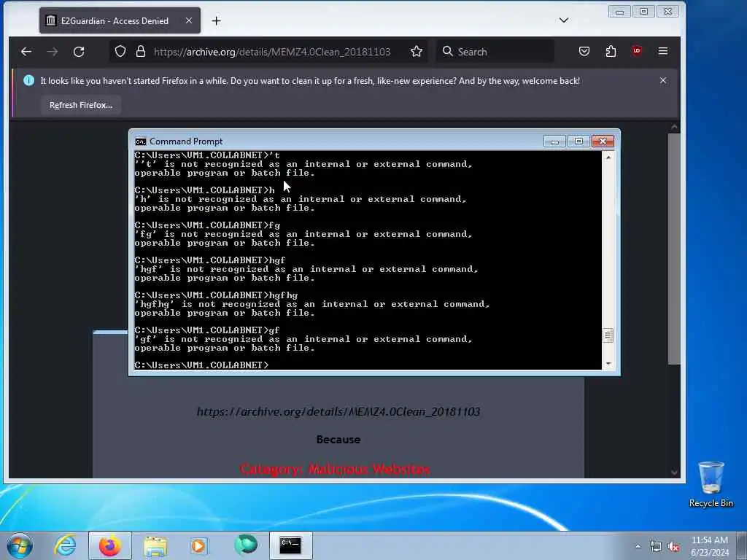Click the Refresh Firefox... button

pos(81,105)
